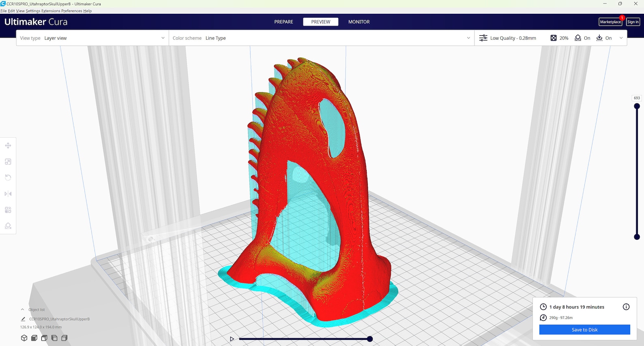This screenshot has width=644, height=346.
Task: Open the Color scheme dropdown
Action: (322, 38)
